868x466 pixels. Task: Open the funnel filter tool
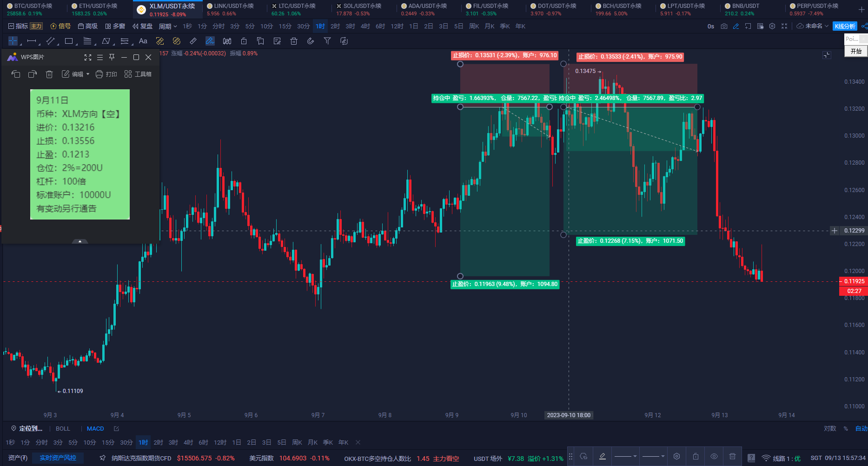(327, 41)
